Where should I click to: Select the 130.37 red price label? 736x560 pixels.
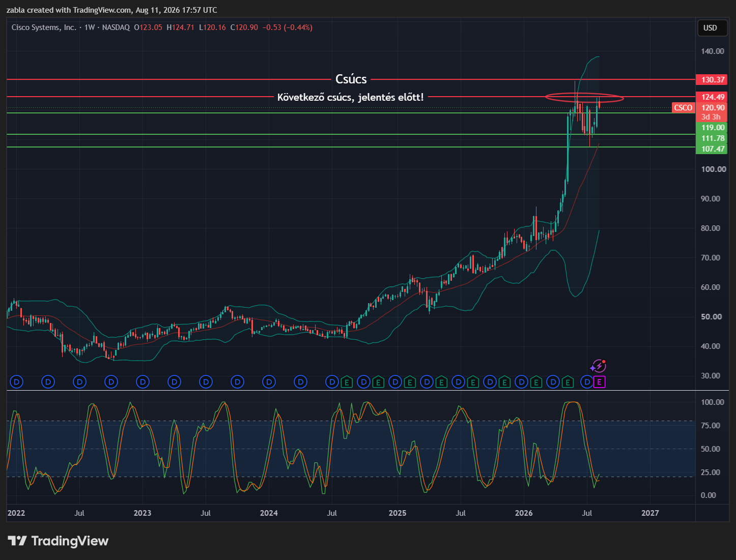(x=713, y=79)
